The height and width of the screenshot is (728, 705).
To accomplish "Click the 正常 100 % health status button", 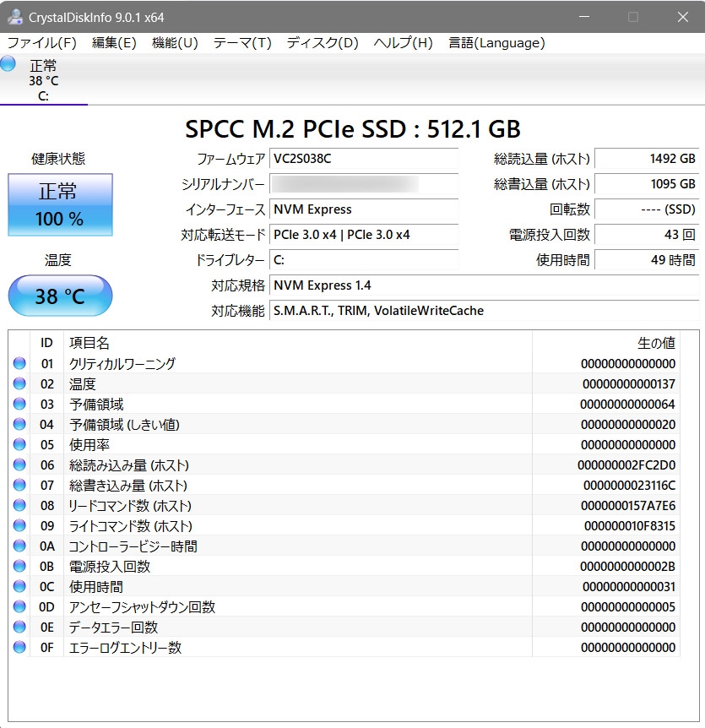I will click(x=60, y=204).
